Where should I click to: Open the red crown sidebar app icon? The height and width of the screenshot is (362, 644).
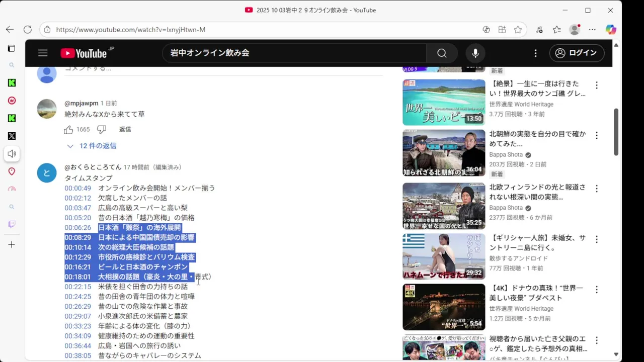[12, 101]
